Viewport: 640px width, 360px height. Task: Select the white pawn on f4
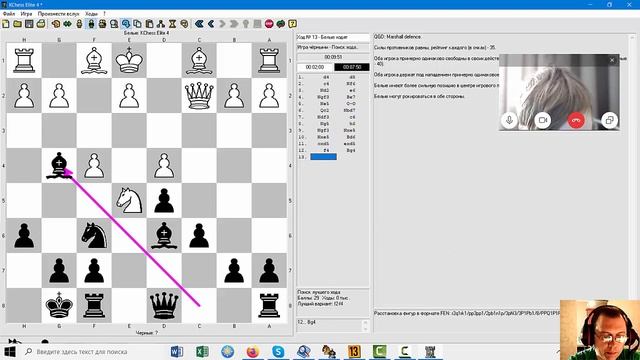94,165
